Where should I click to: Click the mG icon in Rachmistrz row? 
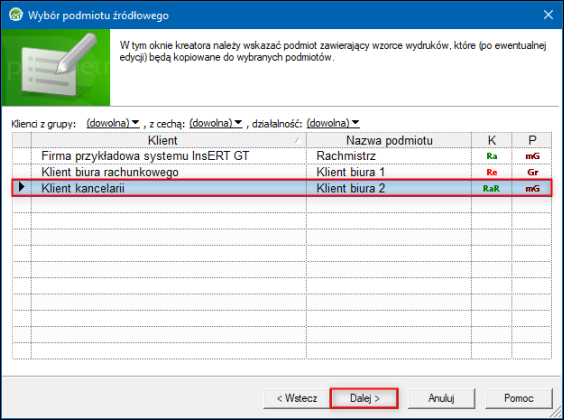tap(532, 156)
